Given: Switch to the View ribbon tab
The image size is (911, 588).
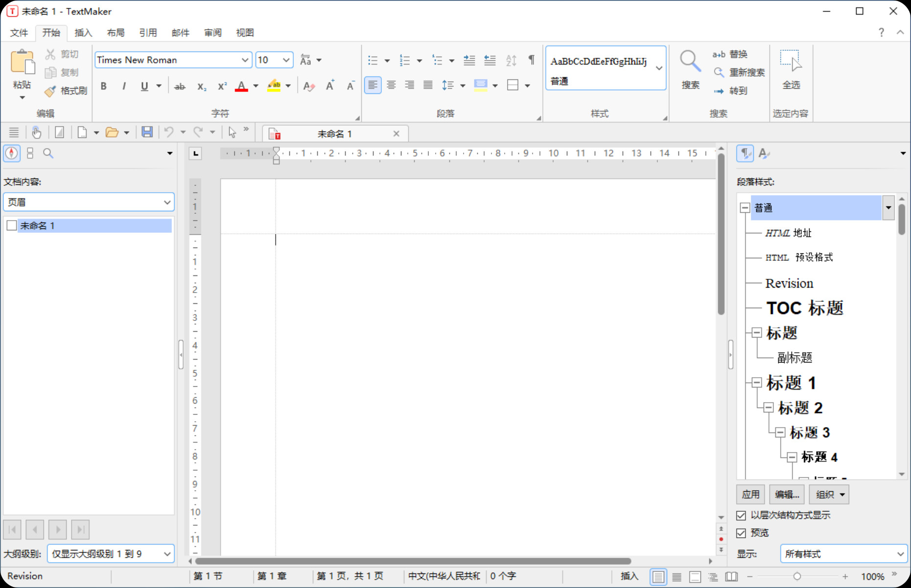Looking at the screenshot, I should [245, 33].
